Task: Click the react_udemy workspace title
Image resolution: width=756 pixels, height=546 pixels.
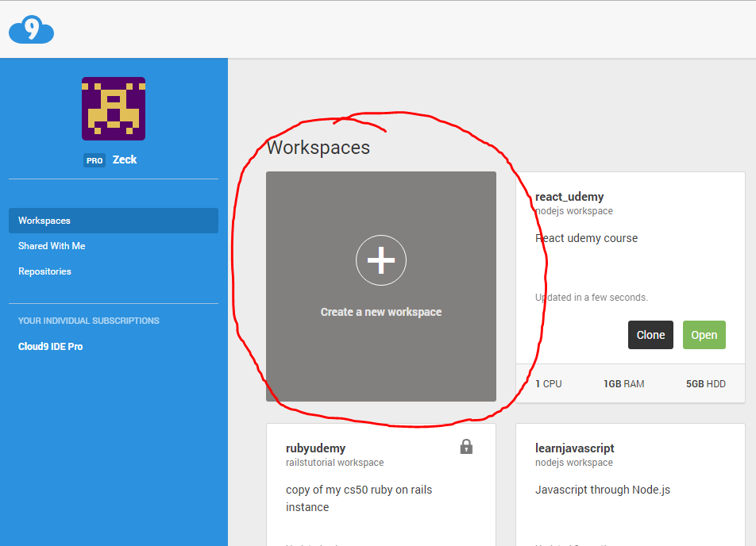Action: coord(569,197)
